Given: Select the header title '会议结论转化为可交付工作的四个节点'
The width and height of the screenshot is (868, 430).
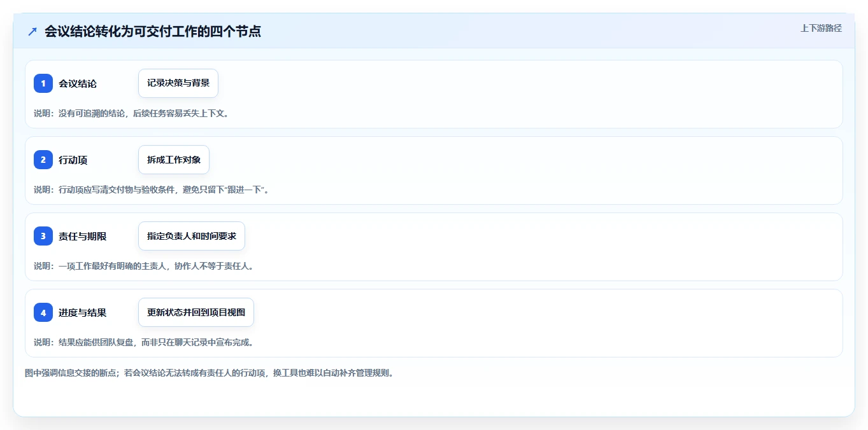Looking at the screenshot, I should [x=153, y=31].
